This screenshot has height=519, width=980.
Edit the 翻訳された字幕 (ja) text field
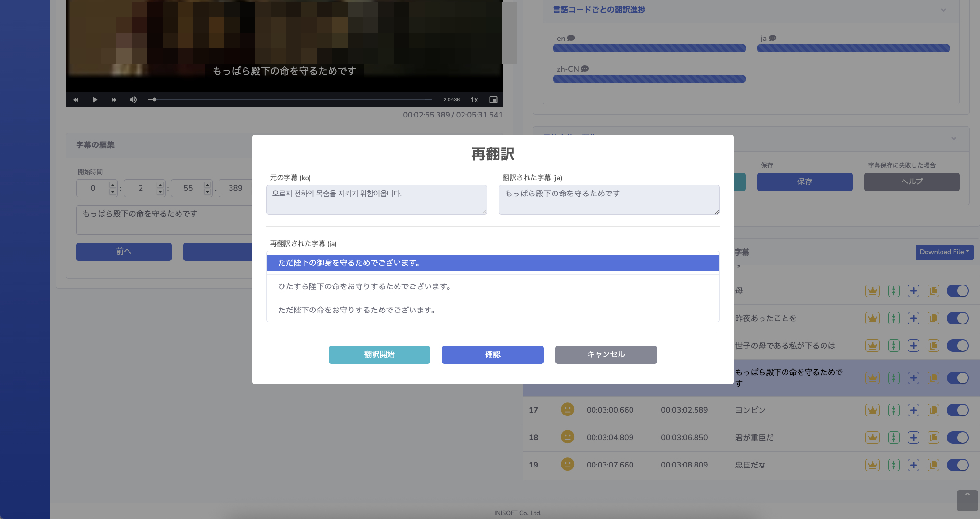pyautogui.click(x=608, y=199)
